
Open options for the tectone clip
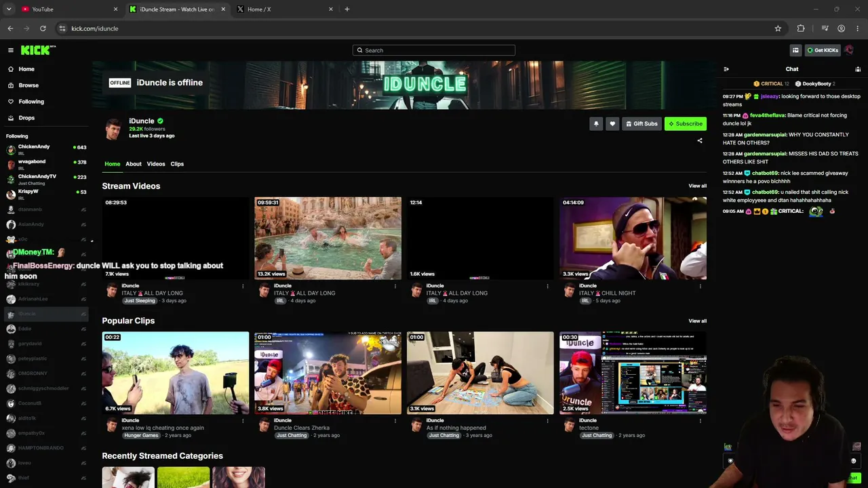[x=700, y=421]
